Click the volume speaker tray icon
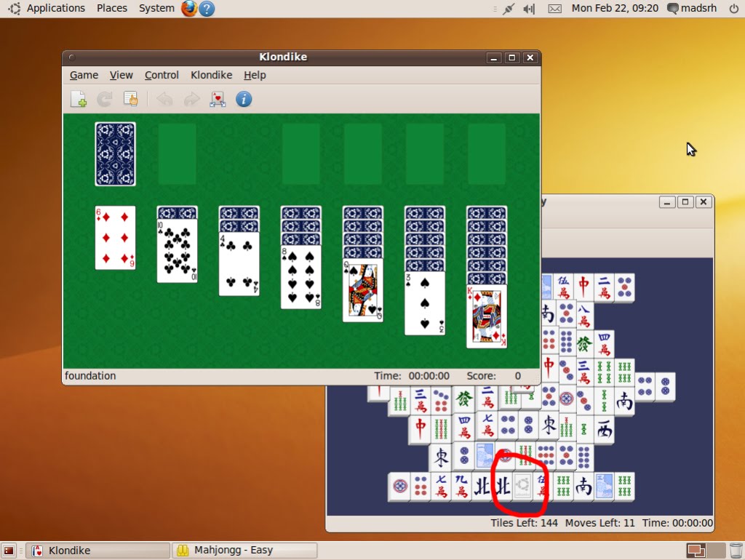This screenshot has width=745, height=560. pyautogui.click(x=529, y=9)
